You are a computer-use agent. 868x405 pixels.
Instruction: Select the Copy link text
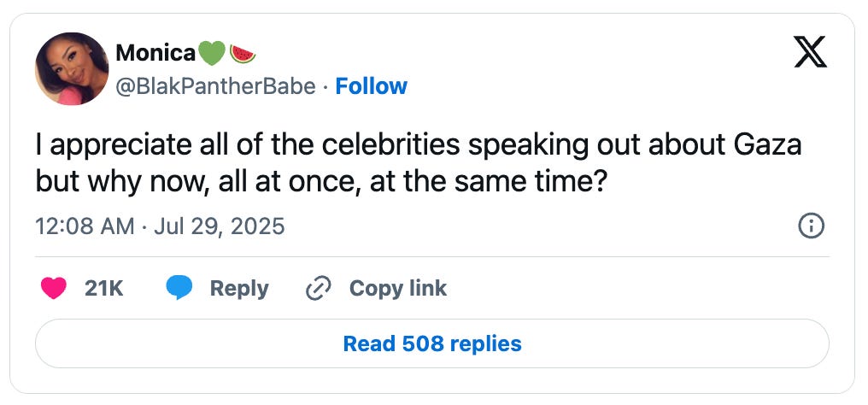click(x=398, y=289)
